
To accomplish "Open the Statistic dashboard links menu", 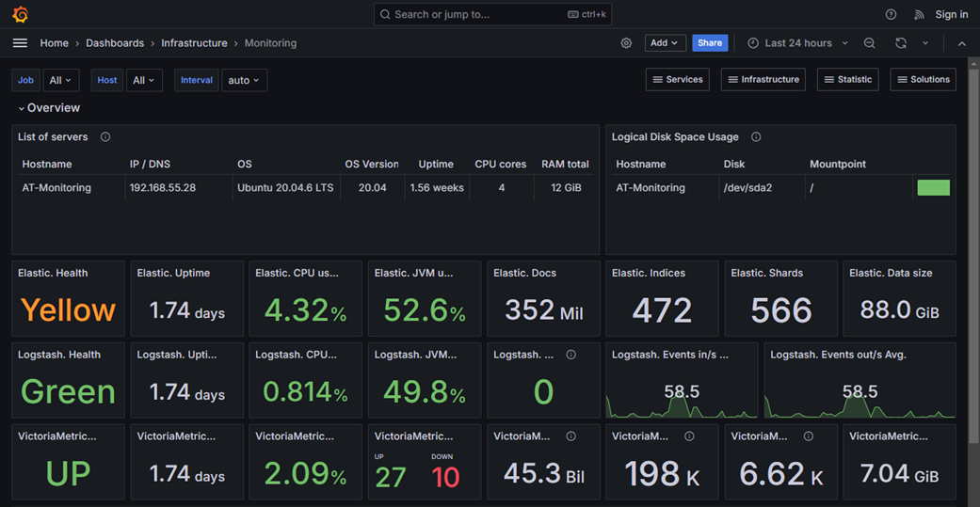I will click(848, 79).
